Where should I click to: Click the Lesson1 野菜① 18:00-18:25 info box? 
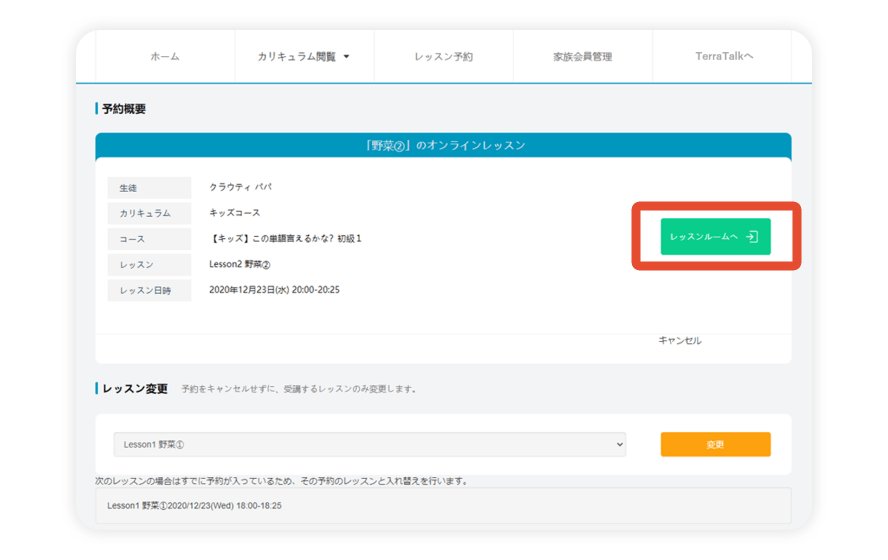[x=443, y=506]
